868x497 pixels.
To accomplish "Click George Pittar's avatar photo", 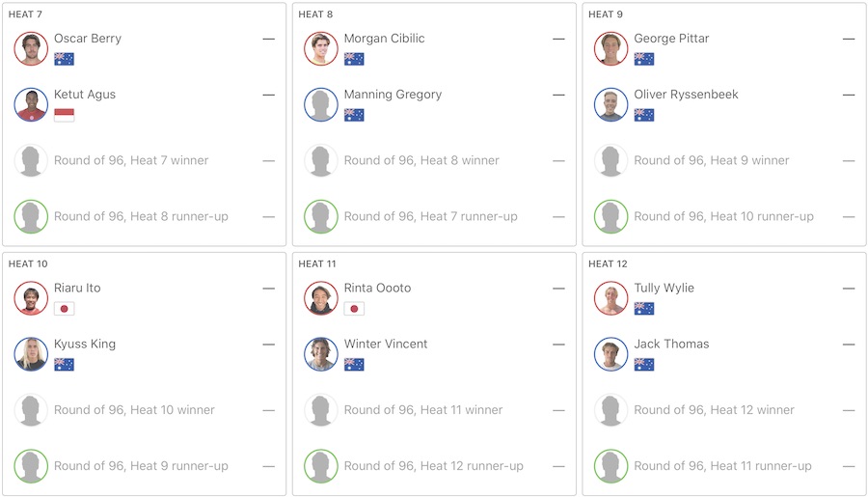I will (x=611, y=48).
